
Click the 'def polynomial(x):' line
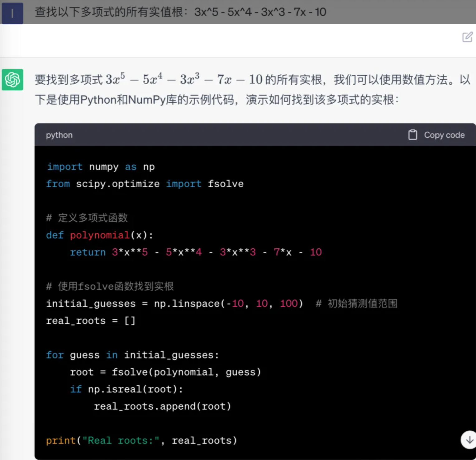click(x=100, y=235)
